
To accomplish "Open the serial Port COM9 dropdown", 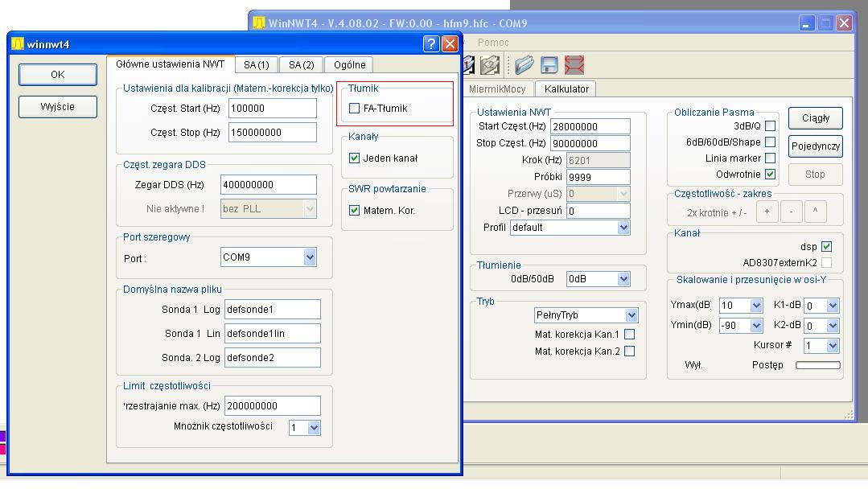I will coord(310,257).
